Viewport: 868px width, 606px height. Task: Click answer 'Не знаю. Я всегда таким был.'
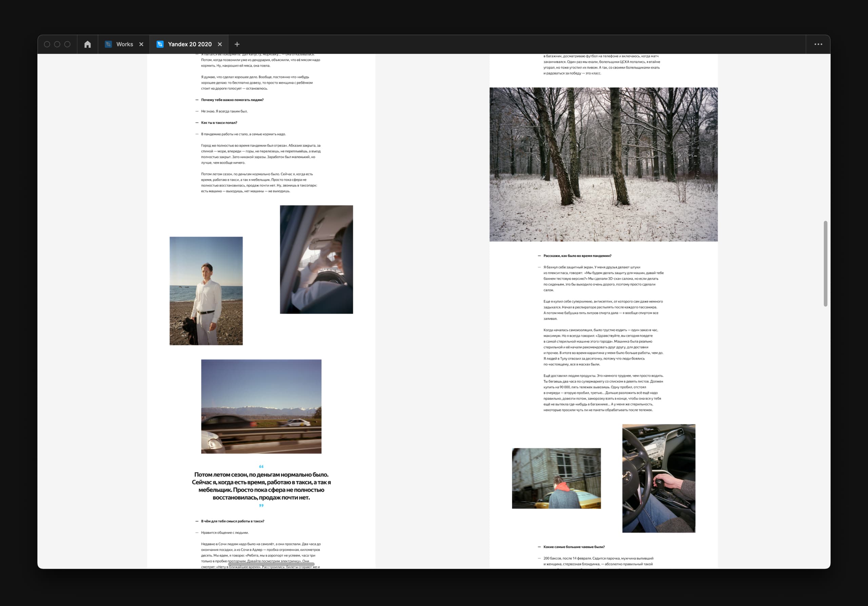[224, 111]
